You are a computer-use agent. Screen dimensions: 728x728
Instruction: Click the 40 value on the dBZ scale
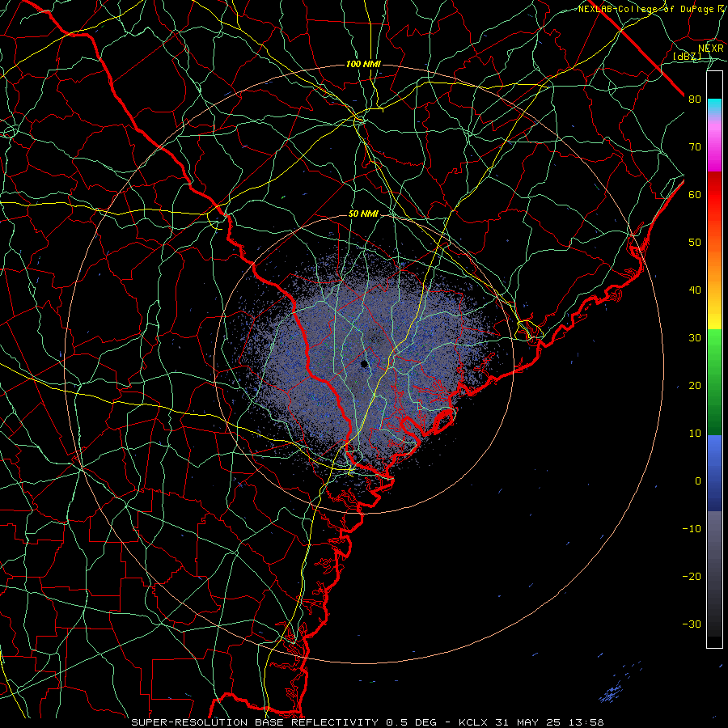click(x=695, y=290)
